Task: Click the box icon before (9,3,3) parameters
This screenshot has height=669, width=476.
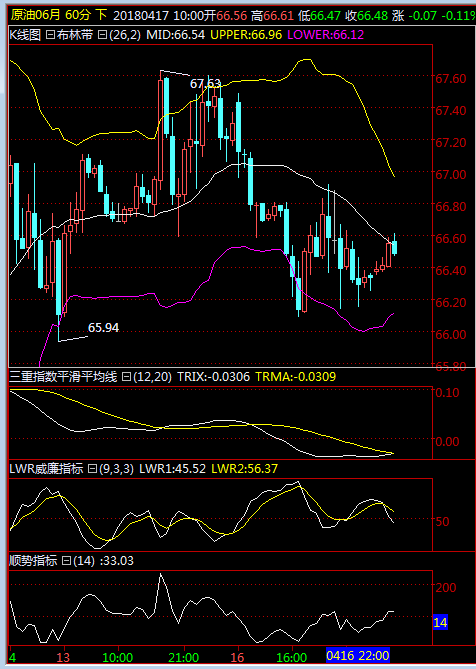Action: point(93,469)
